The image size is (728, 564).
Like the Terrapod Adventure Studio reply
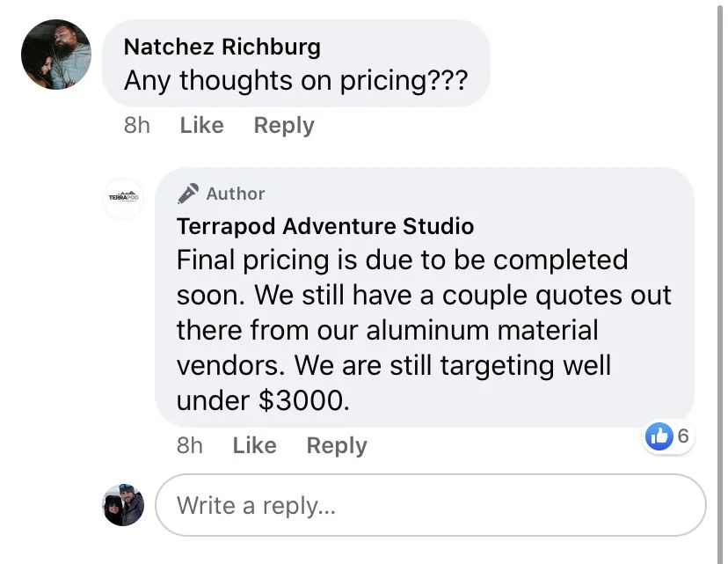pyautogui.click(x=254, y=446)
